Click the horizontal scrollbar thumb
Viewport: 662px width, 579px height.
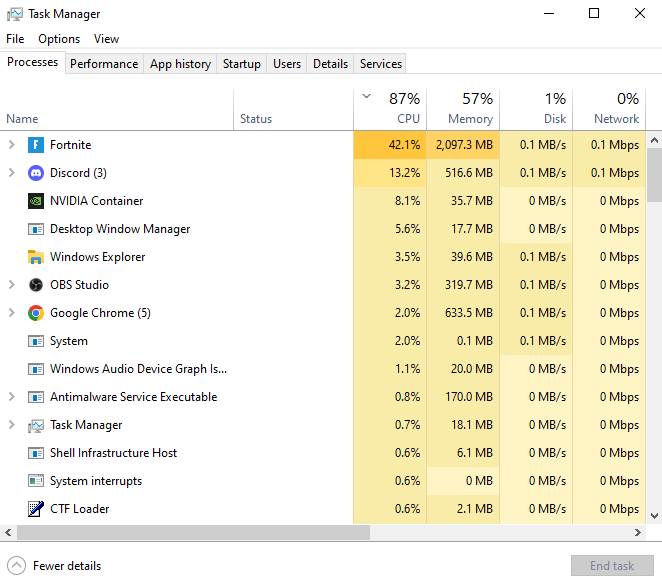(x=193, y=533)
